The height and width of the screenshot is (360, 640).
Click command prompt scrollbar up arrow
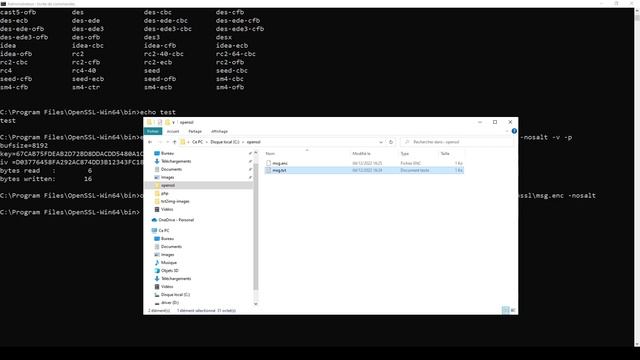point(637,11)
